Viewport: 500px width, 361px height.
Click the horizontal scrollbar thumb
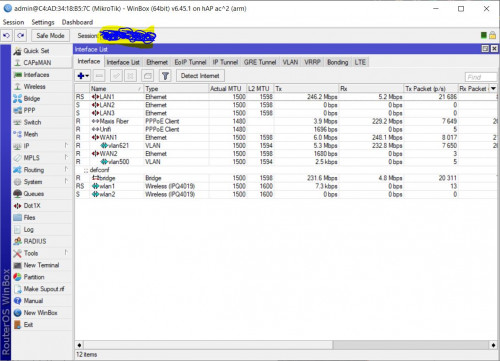(x=208, y=345)
